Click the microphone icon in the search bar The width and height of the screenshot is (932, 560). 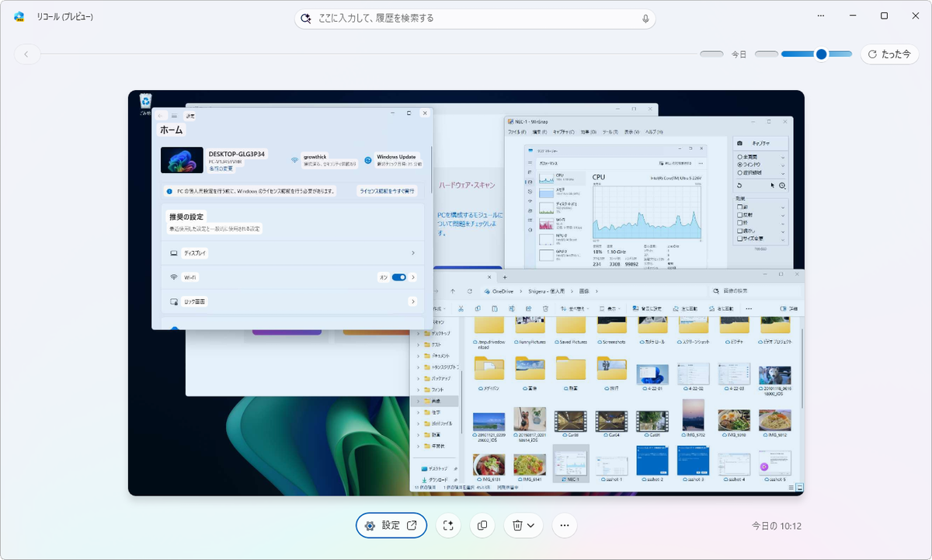tap(645, 19)
